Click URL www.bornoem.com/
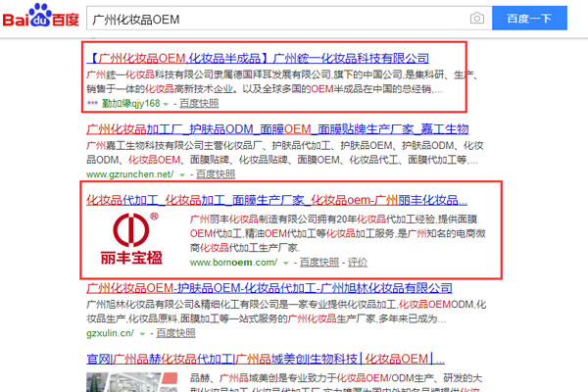The image size is (588, 392). [233, 263]
